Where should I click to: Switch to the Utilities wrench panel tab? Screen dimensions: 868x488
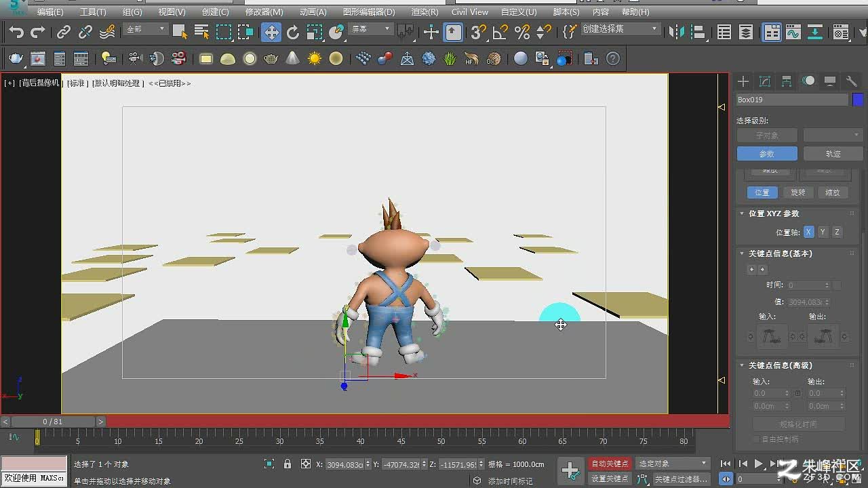(852, 81)
